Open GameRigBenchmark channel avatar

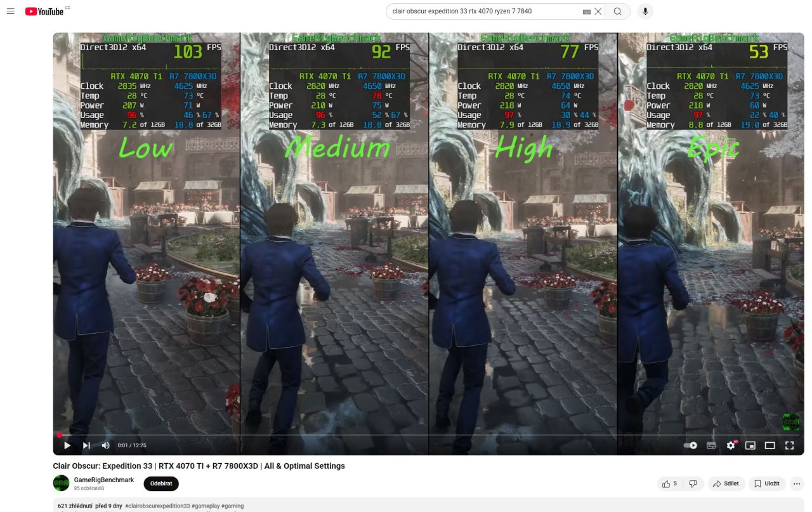(x=61, y=483)
